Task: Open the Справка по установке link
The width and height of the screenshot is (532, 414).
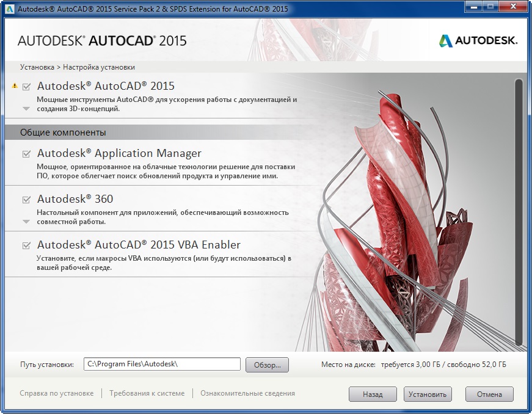Action: [57, 393]
